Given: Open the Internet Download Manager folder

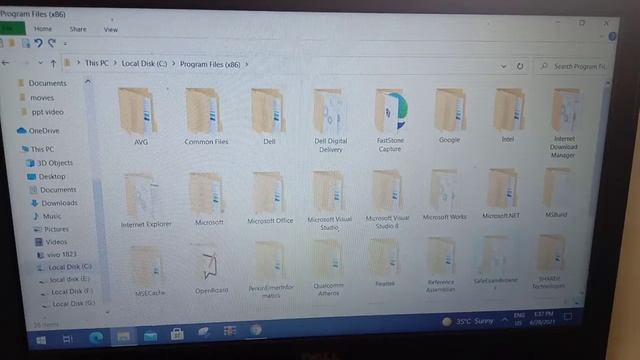Looking at the screenshot, I should click(x=564, y=123).
